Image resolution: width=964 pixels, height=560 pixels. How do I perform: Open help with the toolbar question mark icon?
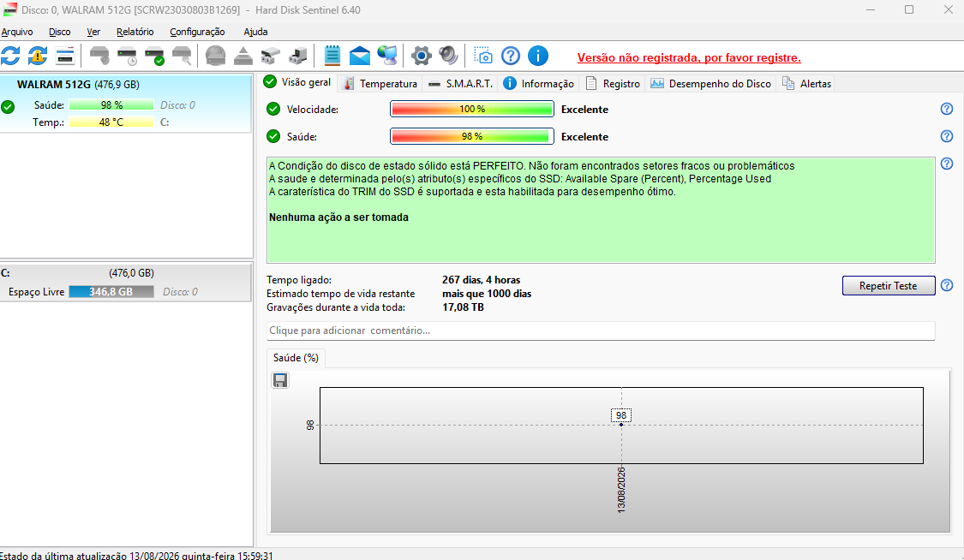(x=511, y=56)
